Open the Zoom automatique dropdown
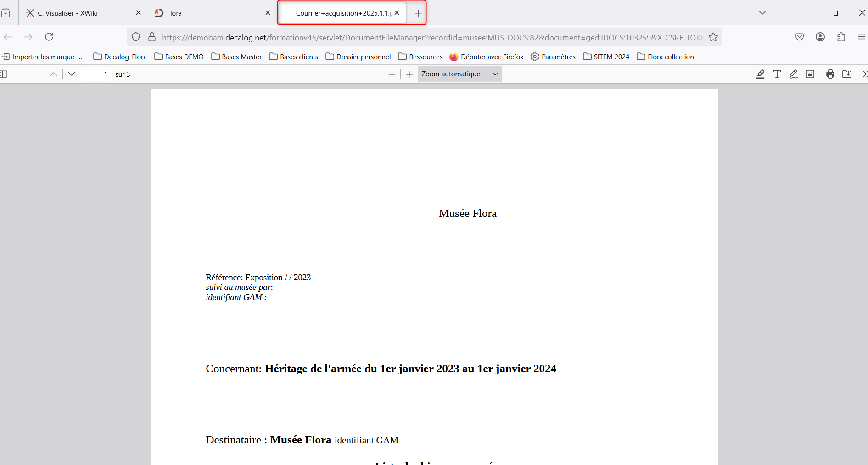This screenshot has height=465, width=868. point(459,74)
